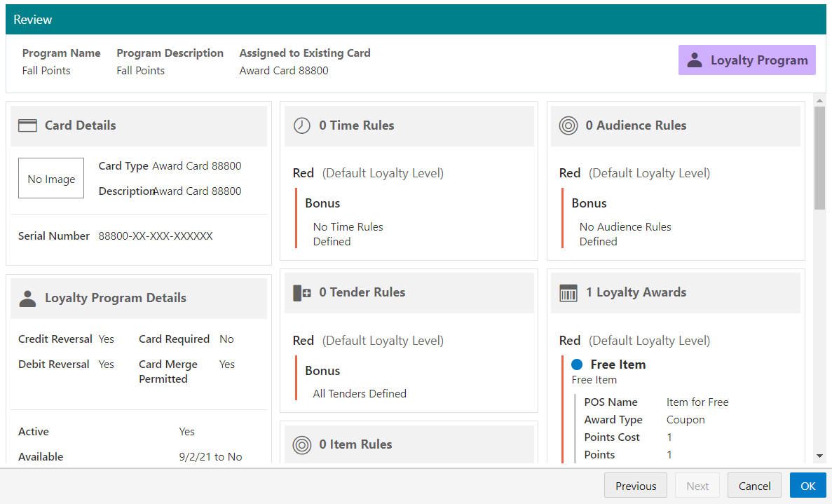The width and height of the screenshot is (832, 504).
Task: Click the Bonus heading under Tender Rules
Action: [322, 371]
